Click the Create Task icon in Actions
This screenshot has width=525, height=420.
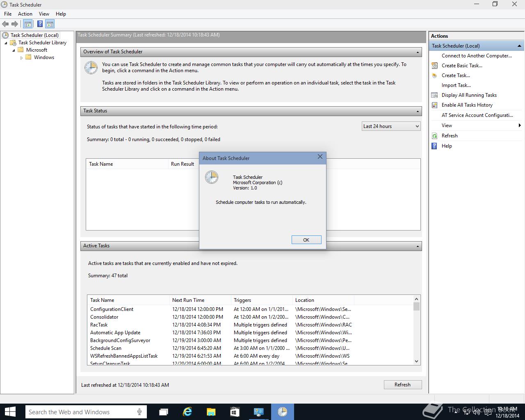click(434, 75)
